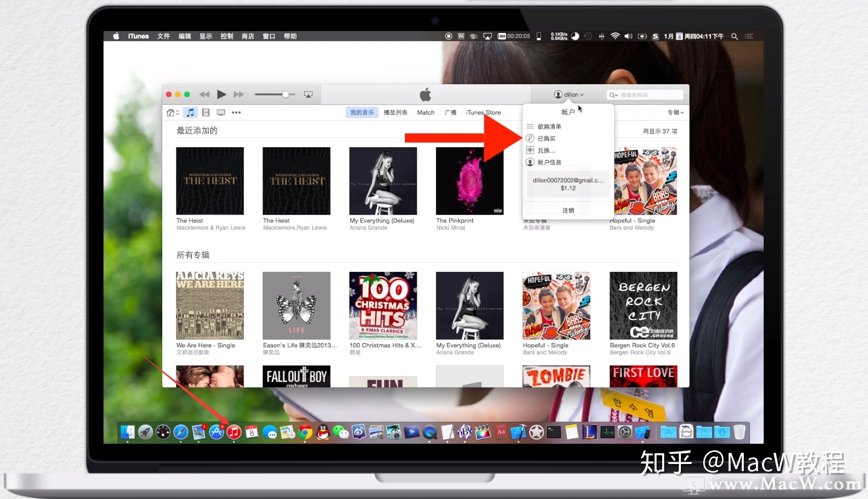Open first The Heist album by Macklemore & Ryan Lewis

pyautogui.click(x=210, y=181)
